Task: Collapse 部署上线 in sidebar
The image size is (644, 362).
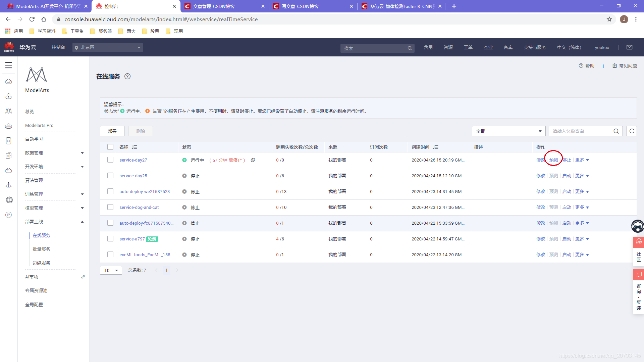Action: (x=82, y=222)
